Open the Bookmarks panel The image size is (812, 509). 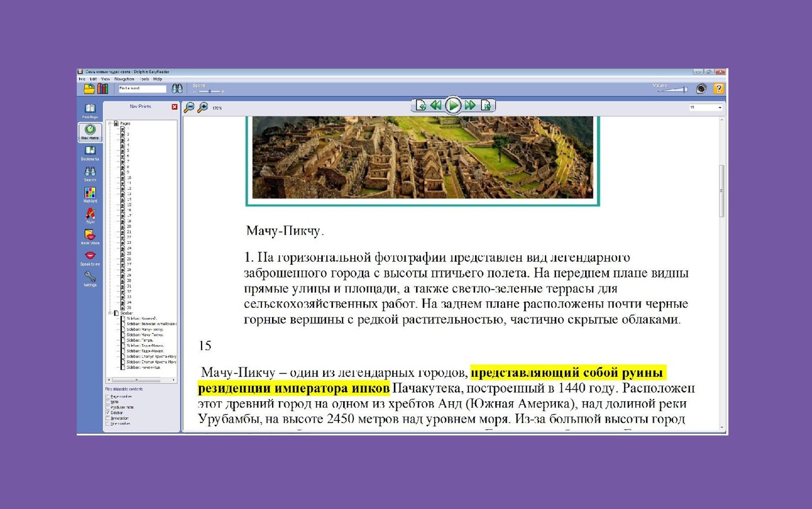(x=90, y=151)
